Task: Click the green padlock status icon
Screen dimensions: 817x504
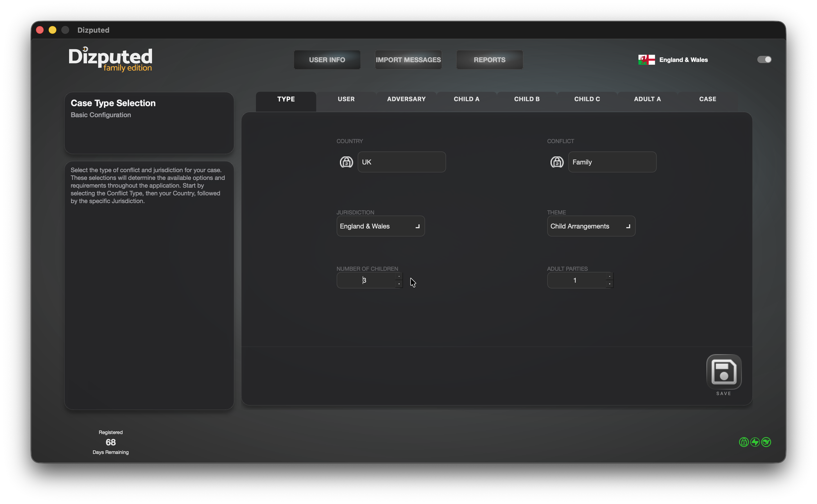Action: pos(744,442)
